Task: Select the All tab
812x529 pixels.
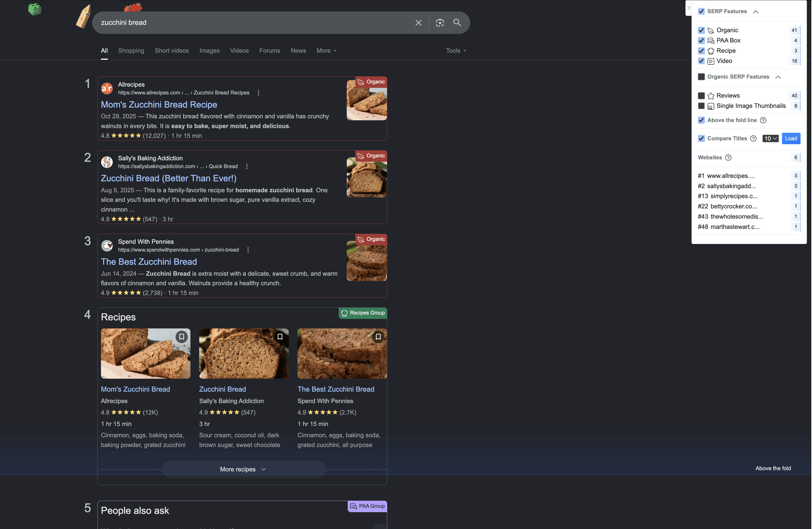Action: [x=104, y=51]
